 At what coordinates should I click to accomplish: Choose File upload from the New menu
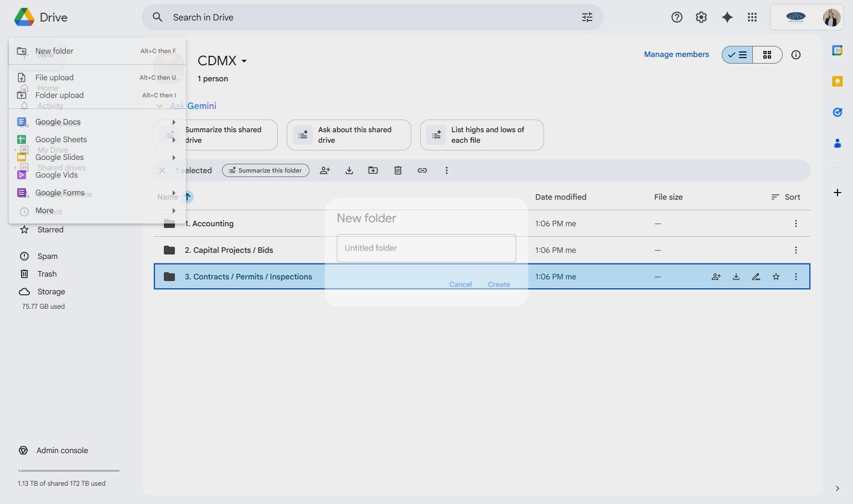(x=54, y=77)
